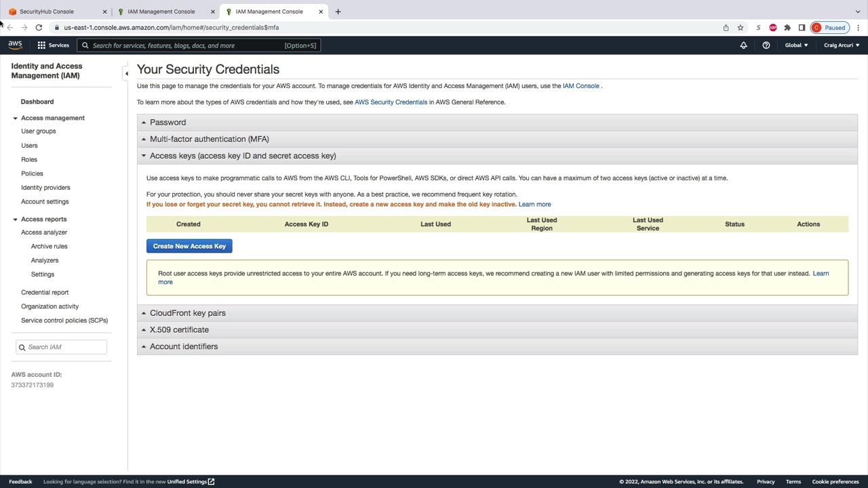Open Policies in the sidebar
Viewport: 868px width, 488px height.
(x=32, y=174)
